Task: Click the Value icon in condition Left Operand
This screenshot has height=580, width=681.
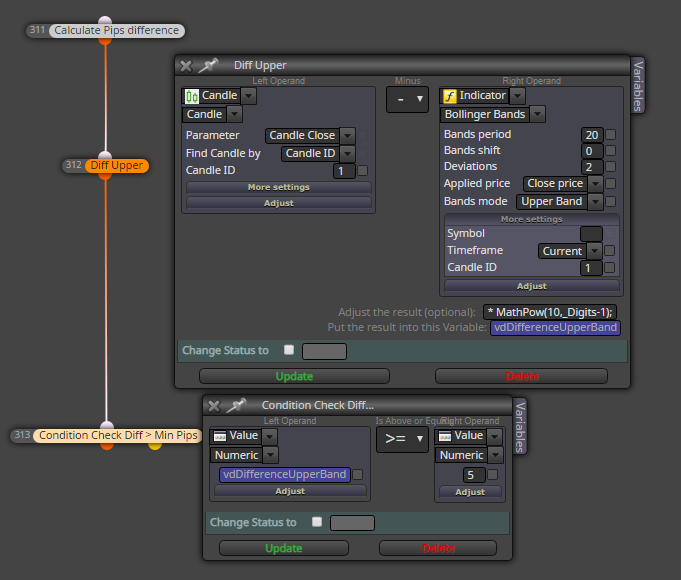Action: click(x=220, y=436)
